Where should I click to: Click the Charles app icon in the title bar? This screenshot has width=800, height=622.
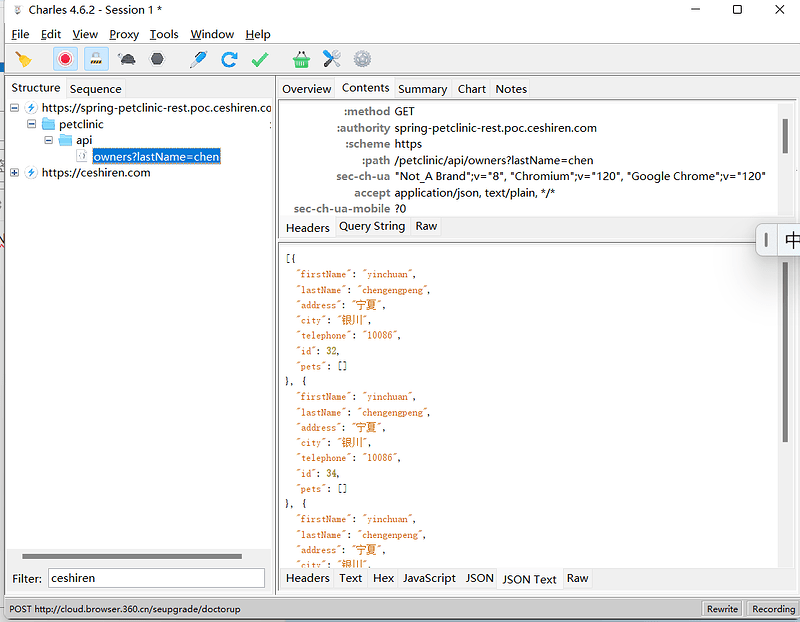pyautogui.click(x=18, y=10)
